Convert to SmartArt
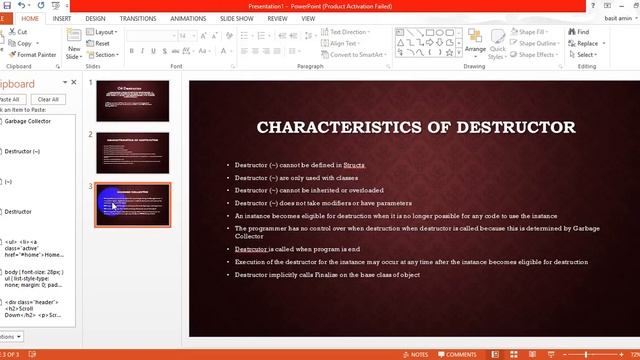 353,54
